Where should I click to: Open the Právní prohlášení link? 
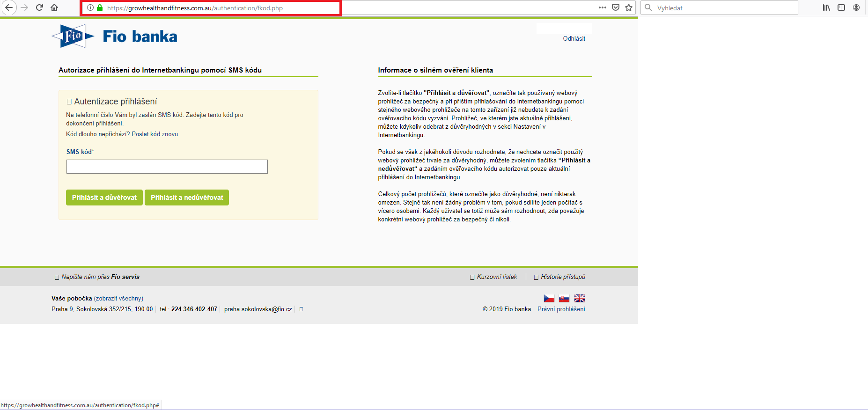(561, 309)
